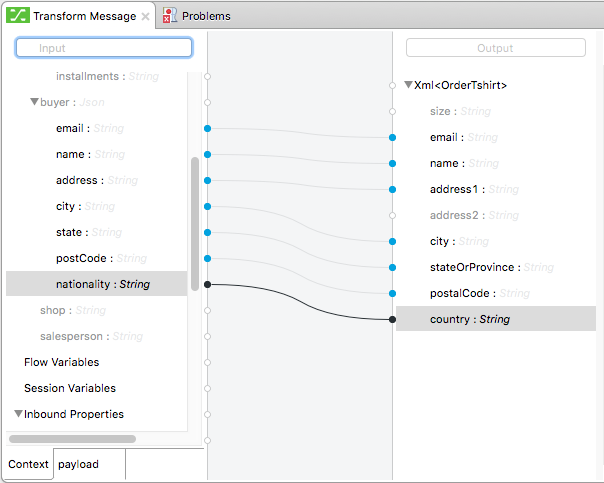Click the Output search field

495,48
